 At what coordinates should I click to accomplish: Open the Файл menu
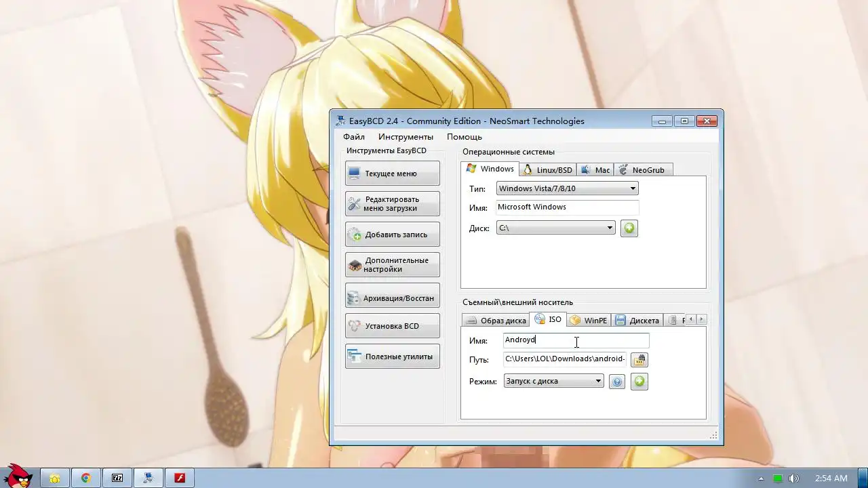coord(353,137)
